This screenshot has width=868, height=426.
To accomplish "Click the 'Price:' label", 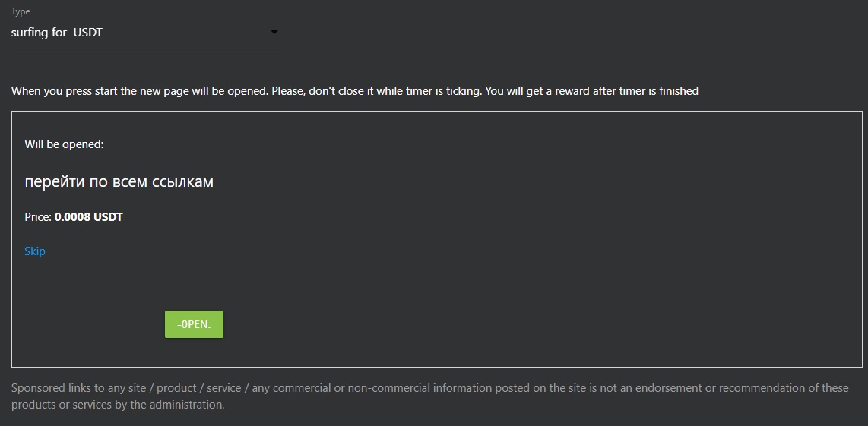I will (38, 217).
